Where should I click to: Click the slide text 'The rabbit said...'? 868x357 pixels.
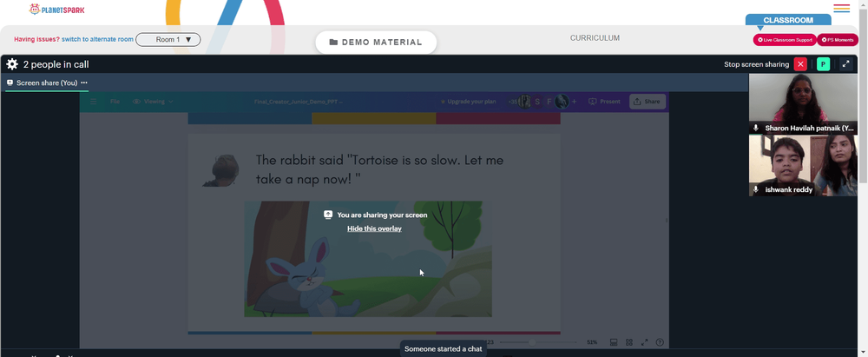pos(379,169)
